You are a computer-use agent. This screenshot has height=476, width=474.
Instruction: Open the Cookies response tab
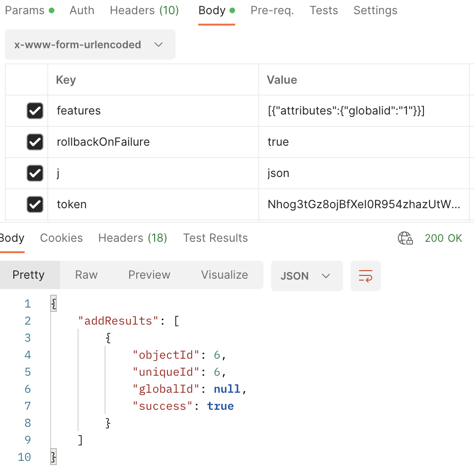coord(61,238)
